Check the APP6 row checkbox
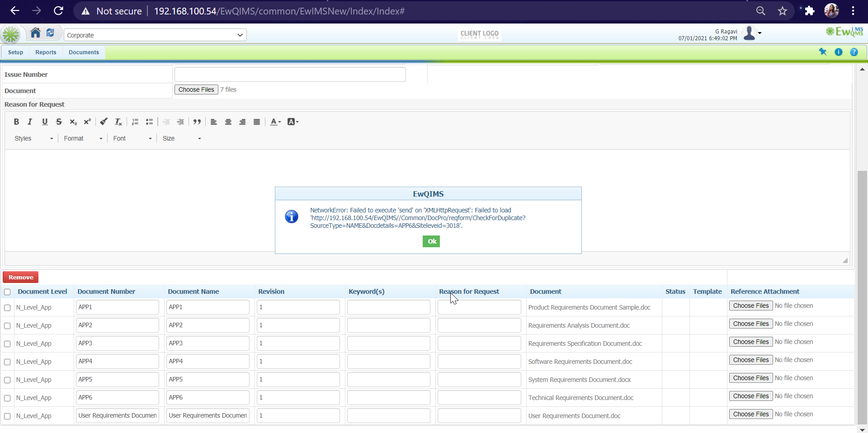This screenshot has height=433, width=868. click(7, 398)
